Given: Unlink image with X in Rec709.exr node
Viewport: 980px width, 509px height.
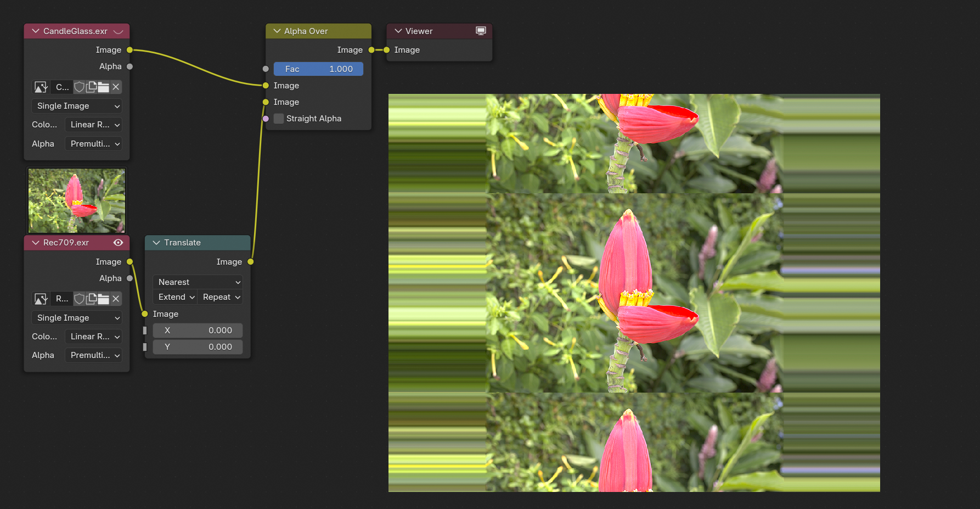Looking at the screenshot, I should pyautogui.click(x=116, y=299).
